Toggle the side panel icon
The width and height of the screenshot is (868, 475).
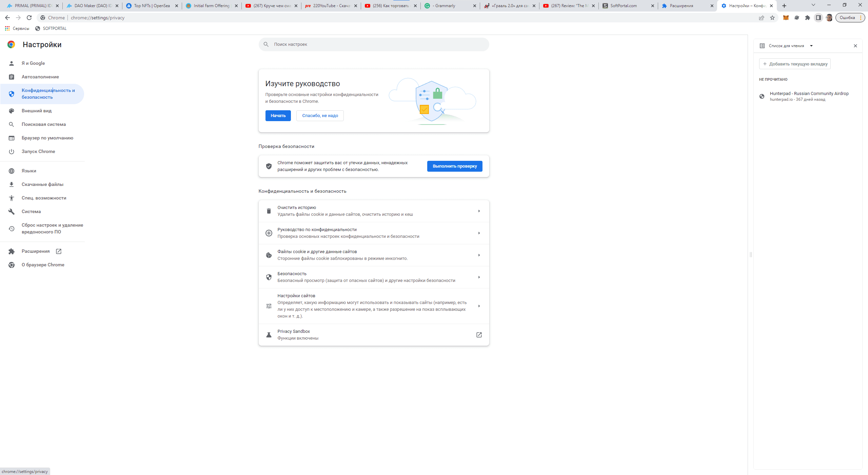[818, 18]
